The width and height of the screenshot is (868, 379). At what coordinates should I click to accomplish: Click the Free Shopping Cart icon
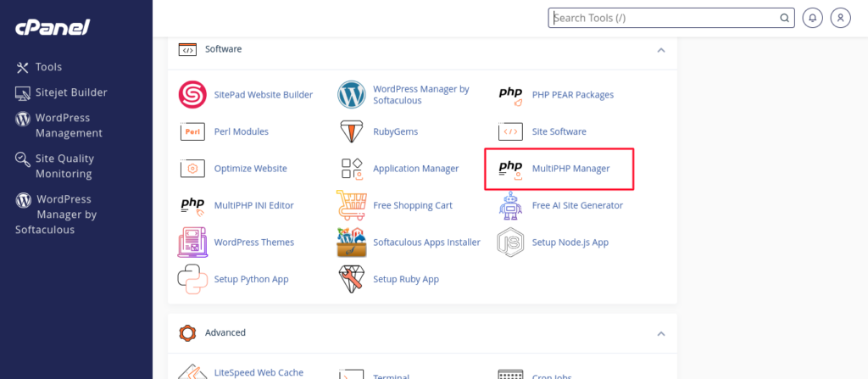pos(352,205)
